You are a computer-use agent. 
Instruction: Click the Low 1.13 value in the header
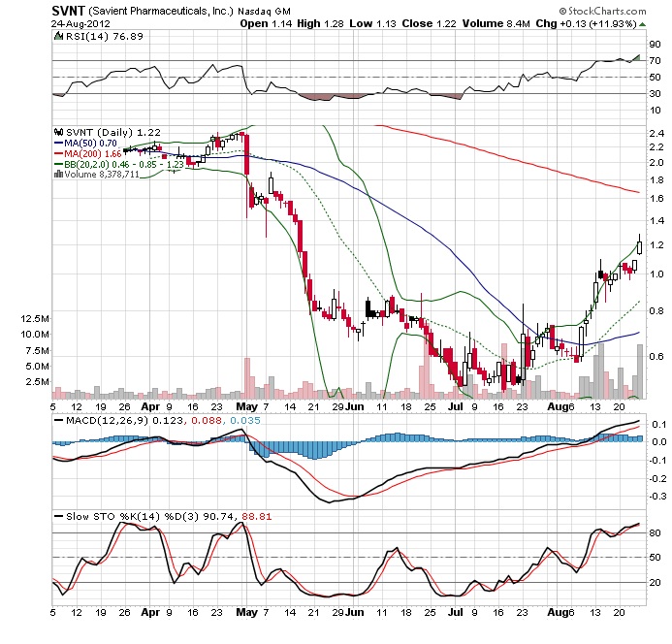tap(372, 23)
